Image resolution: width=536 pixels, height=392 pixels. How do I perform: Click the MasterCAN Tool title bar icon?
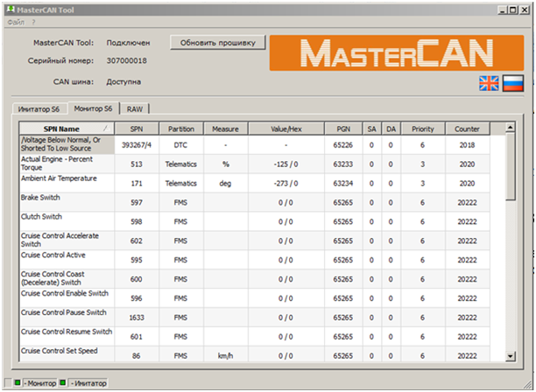tap(10, 8)
